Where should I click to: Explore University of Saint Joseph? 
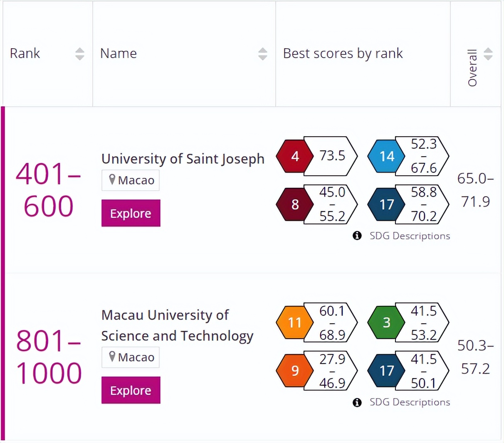click(131, 213)
